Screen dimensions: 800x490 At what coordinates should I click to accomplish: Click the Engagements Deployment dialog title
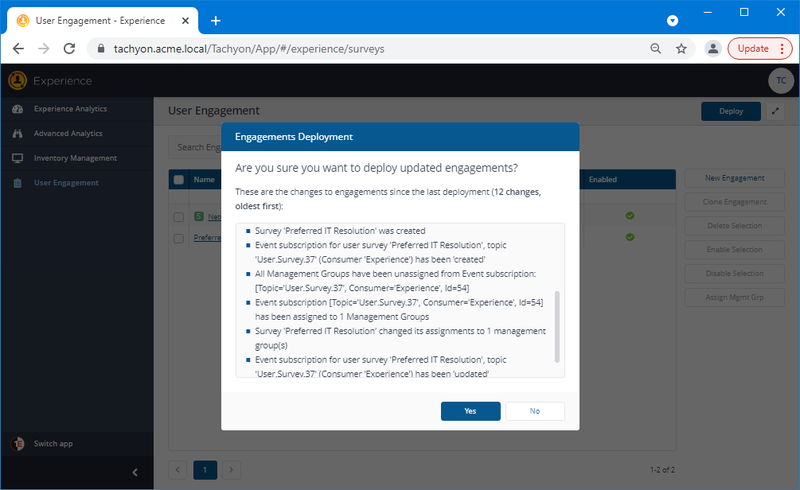pyautogui.click(x=293, y=137)
